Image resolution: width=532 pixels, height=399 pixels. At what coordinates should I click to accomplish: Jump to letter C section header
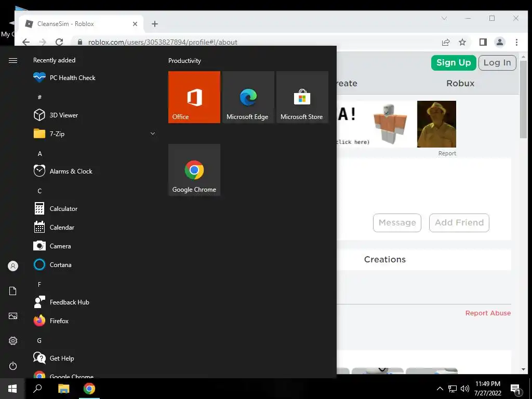coord(39,191)
